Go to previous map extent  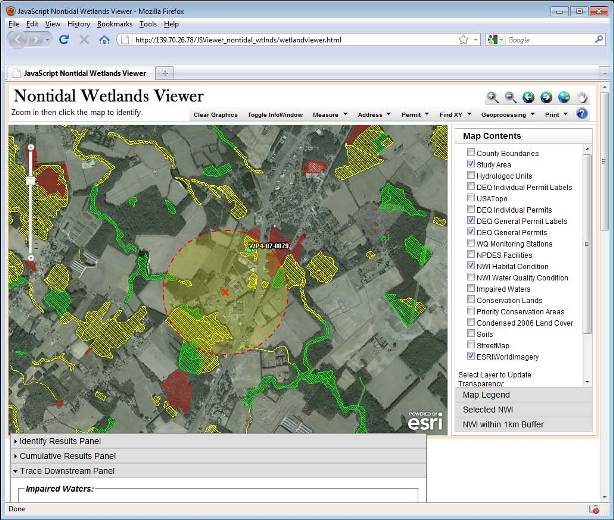coord(529,97)
